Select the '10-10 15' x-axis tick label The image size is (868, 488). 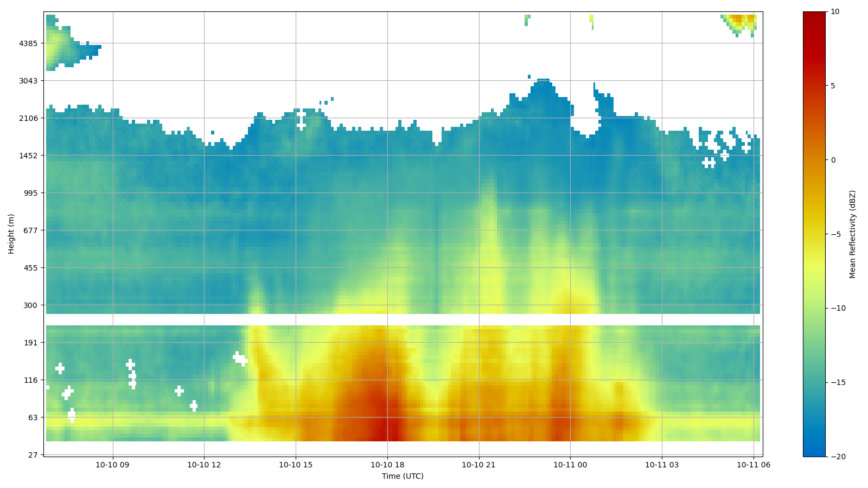[x=296, y=465]
